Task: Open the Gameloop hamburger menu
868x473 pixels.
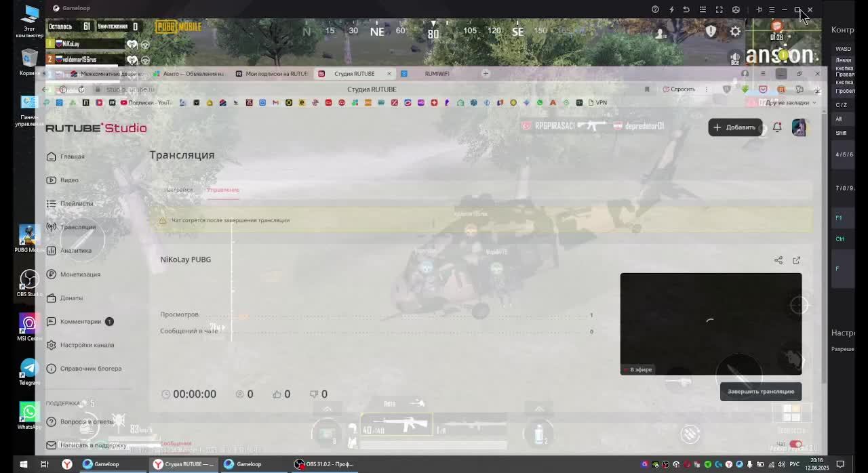Action: pos(772,9)
